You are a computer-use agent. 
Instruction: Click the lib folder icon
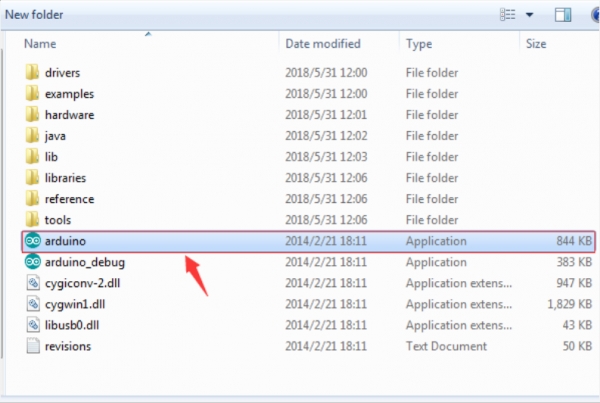click(x=33, y=157)
